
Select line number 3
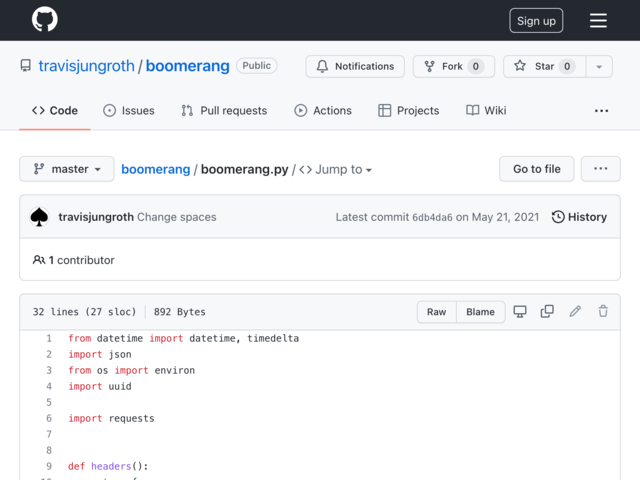49,370
